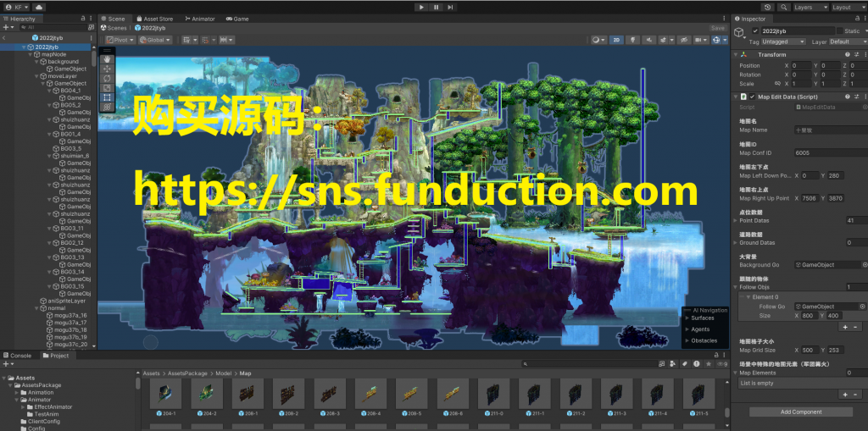868x431 pixels.
Task: Open the Global dropdown
Action: (x=155, y=40)
